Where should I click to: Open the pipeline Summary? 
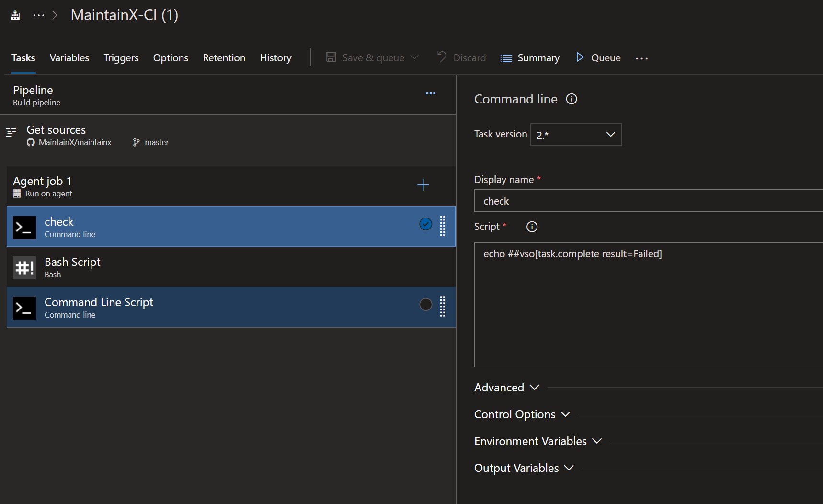[530, 57]
